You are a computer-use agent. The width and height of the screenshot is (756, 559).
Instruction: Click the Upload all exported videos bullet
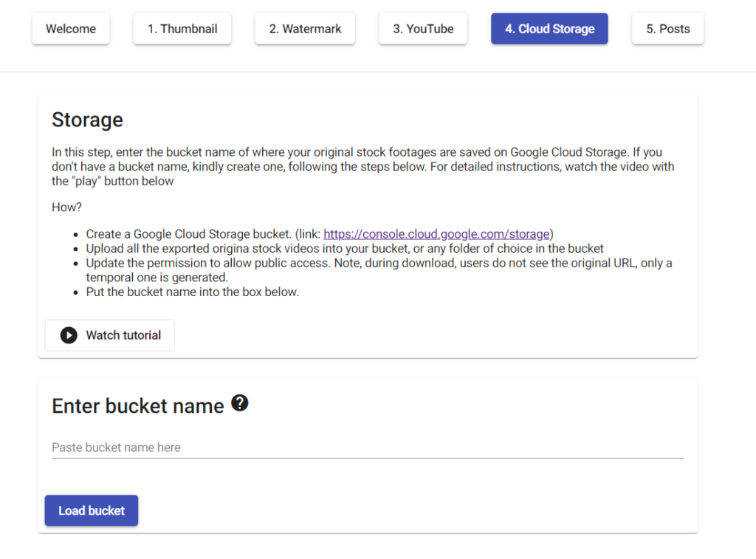[x=344, y=248]
